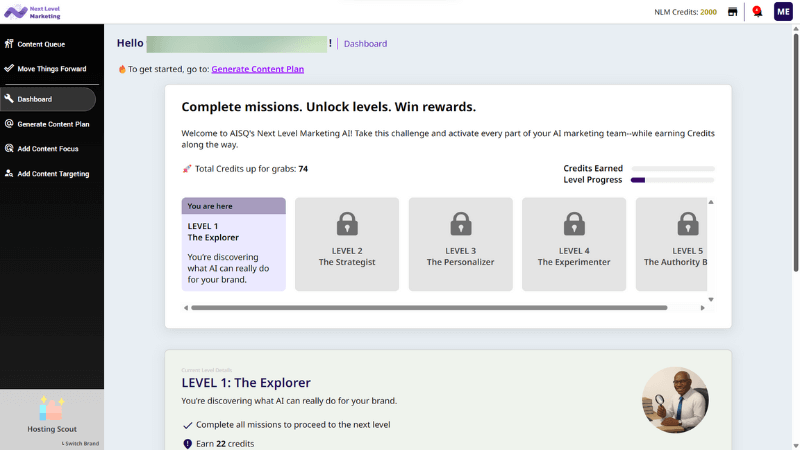Click the Add Content Targeting sidebar icon
This screenshot has width=800, height=450.
coord(9,174)
